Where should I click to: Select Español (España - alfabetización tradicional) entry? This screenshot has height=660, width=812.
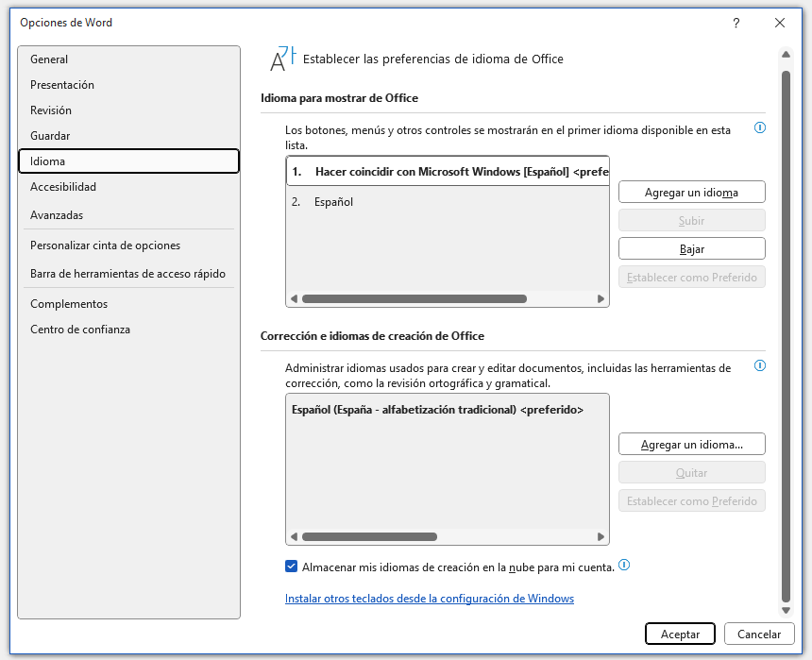tap(448, 409)
